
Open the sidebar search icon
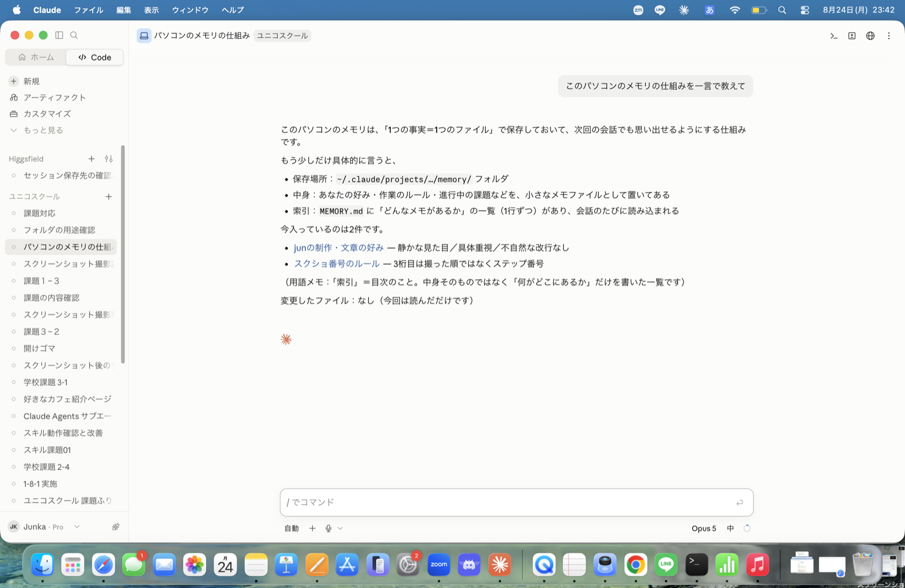tap(74, 35)
